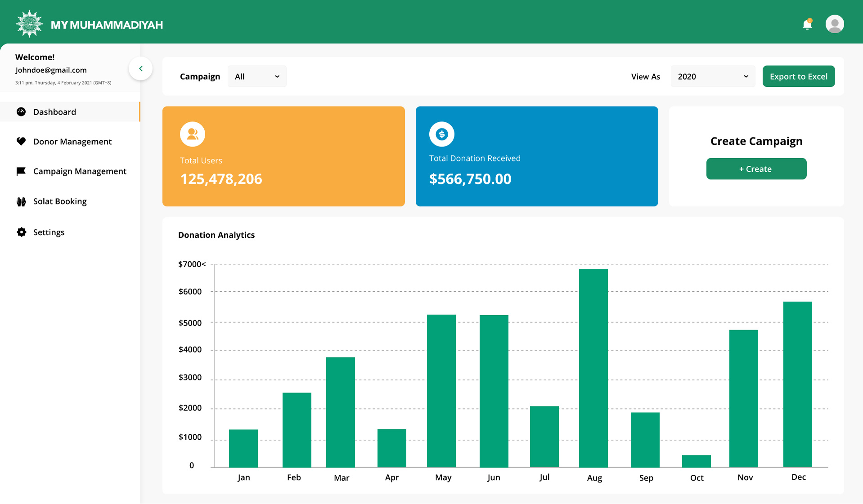
Task: Click the 'Aug' month label
Action: click(594, 478)
